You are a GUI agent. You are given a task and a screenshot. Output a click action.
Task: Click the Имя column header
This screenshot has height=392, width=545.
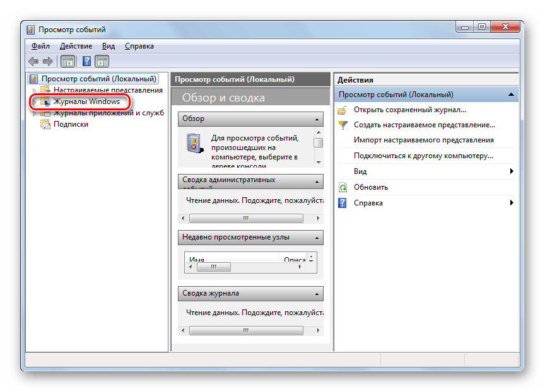point(232,258)
